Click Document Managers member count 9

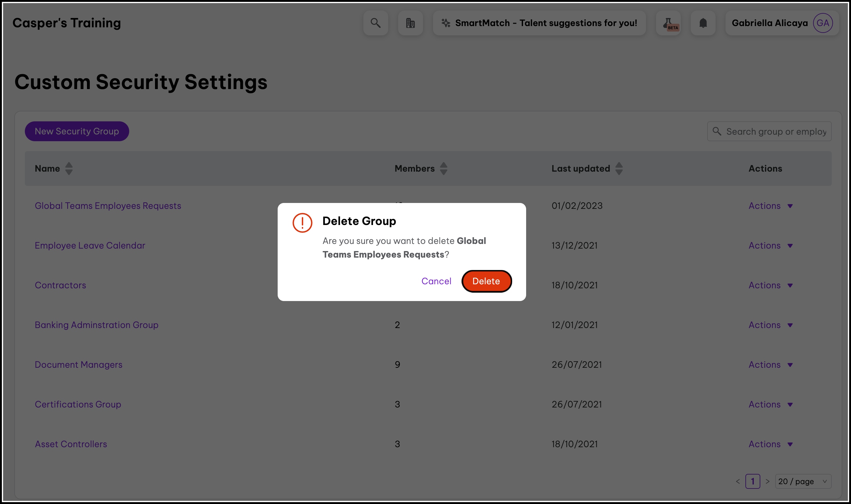[397, 365]
